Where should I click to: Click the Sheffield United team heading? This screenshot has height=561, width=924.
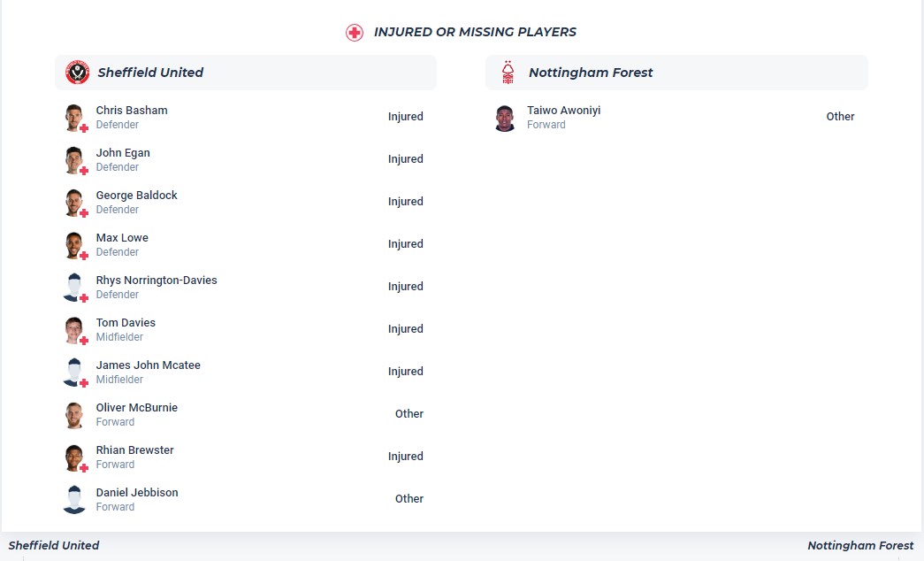[x=150, y=73]
